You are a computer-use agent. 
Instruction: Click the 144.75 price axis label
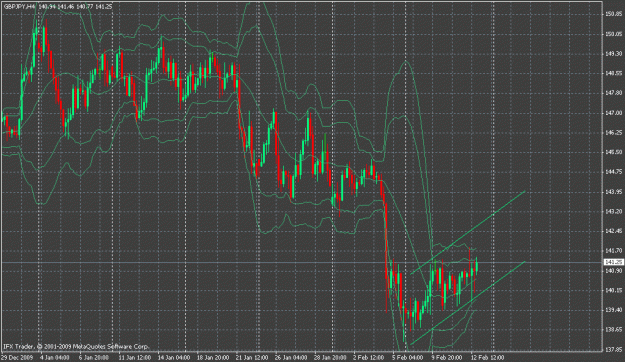pos(613,172)
